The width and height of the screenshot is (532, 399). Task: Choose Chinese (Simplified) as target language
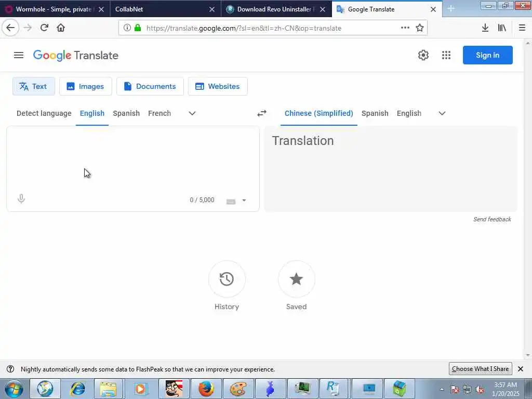(319, 113)
